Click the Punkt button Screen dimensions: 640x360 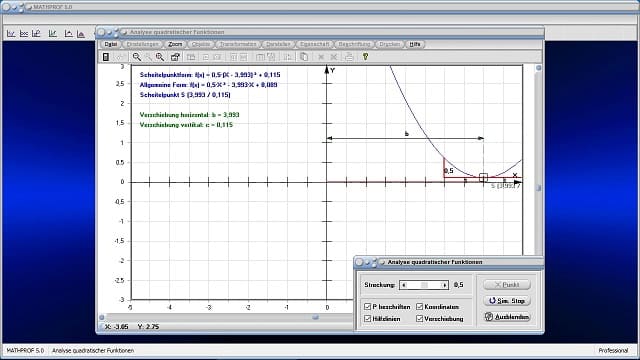(x=507, y=284)
